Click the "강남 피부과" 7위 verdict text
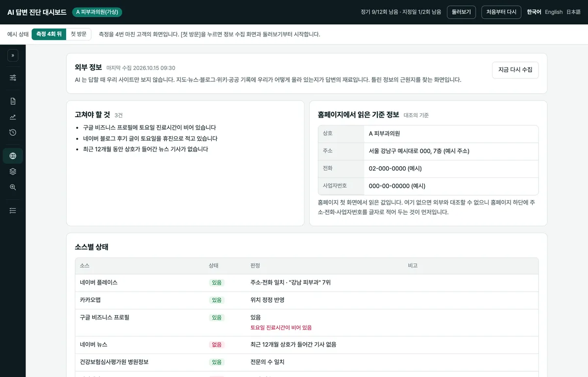This screenshot has width=588, height=377. [x=310, y=283]
